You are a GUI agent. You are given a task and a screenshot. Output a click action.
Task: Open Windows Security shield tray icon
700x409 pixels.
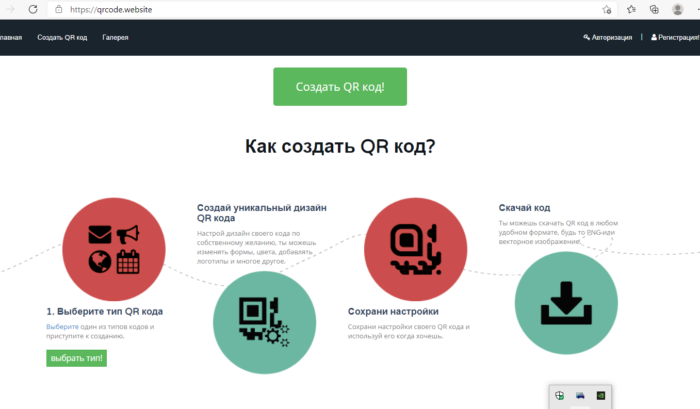[561, 396]
